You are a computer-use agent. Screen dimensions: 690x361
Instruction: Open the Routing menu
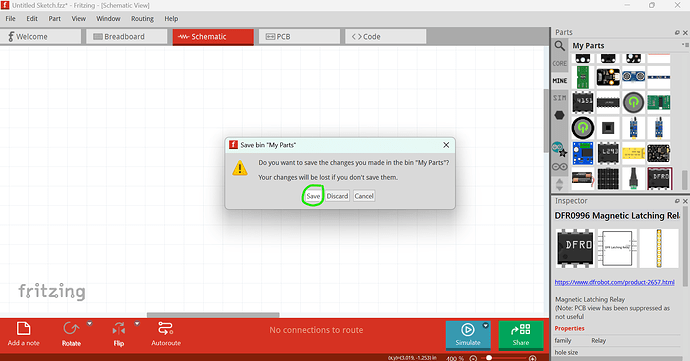[x=142, y=18]
